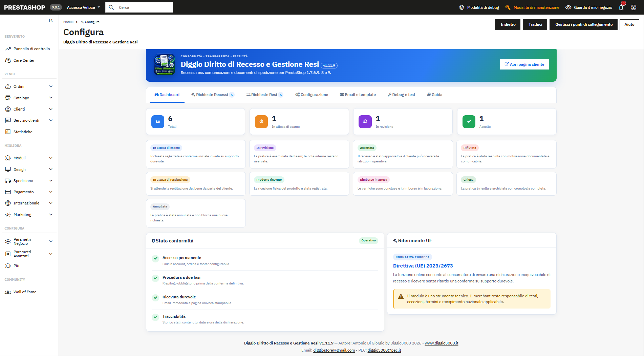Click the Traduci button

pos(535,25)
